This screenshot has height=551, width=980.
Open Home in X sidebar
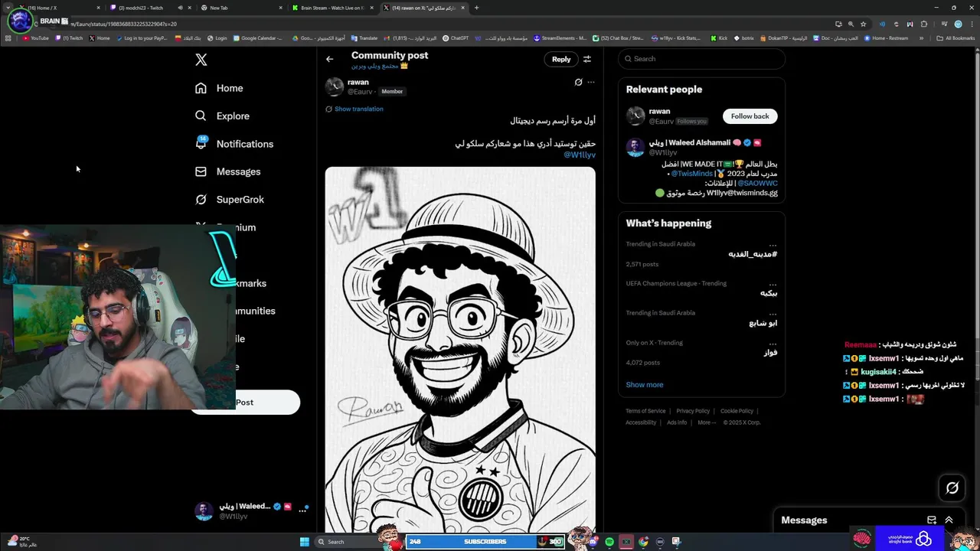click(x=219, y=88)
